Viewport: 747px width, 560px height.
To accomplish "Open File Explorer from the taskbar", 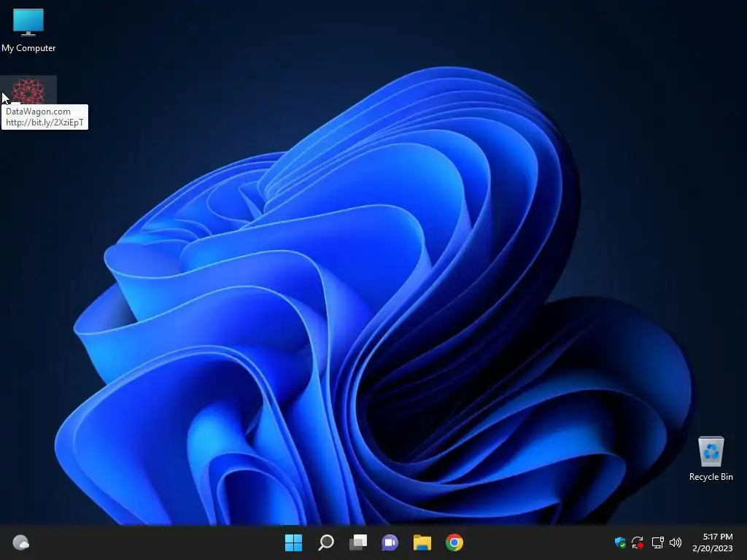I will (422, 542).
